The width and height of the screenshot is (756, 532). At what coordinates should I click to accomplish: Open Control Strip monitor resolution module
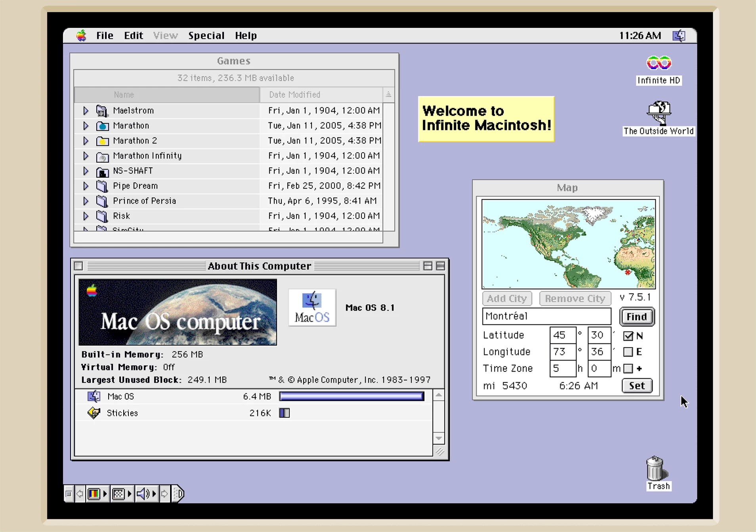pyautogui.click(x=122, y=494)
